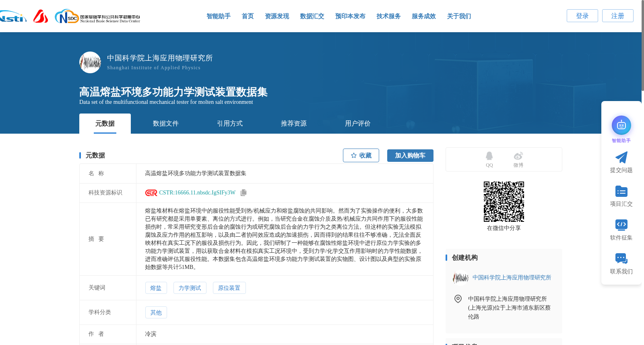
Task: Click the NSDC National Basic Science Data Center logo
Action: tap(97, 17)
